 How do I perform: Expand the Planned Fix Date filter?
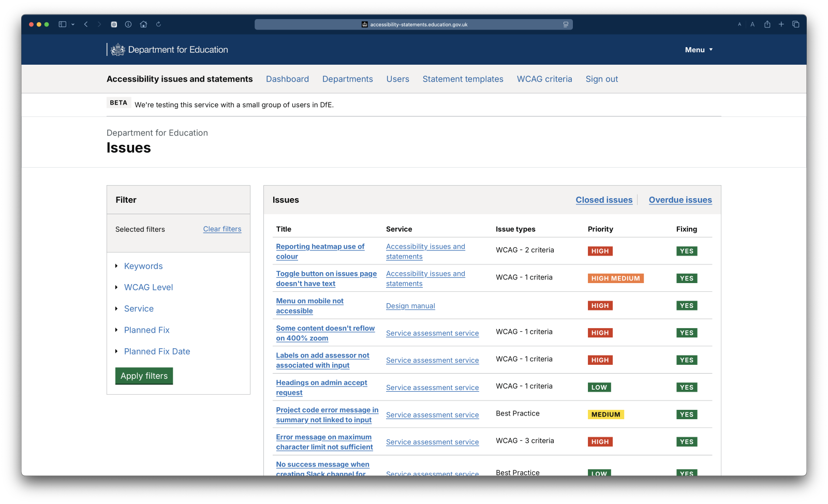pos(157,351)
